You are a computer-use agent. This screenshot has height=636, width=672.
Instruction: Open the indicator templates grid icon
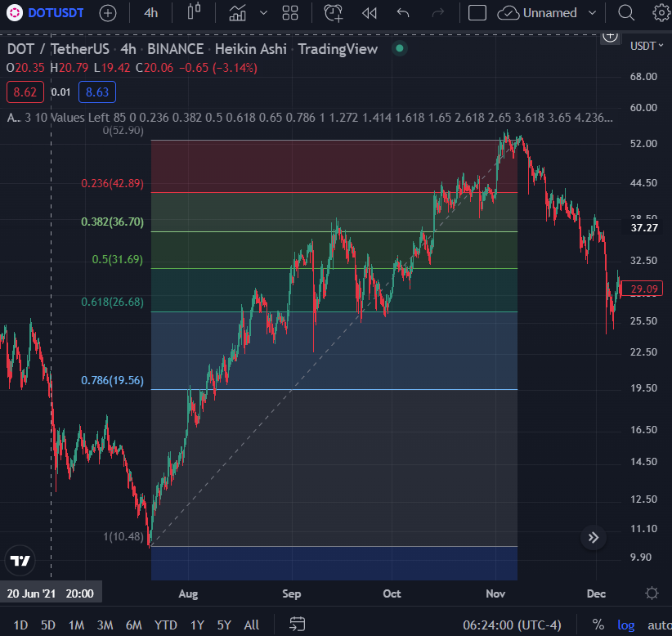[290, 13]
